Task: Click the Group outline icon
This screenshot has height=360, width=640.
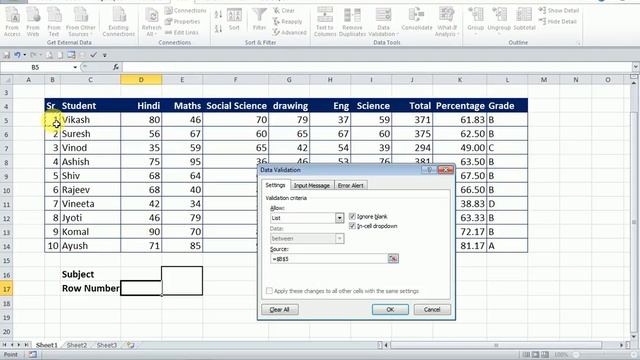Action: click(476, 20)
